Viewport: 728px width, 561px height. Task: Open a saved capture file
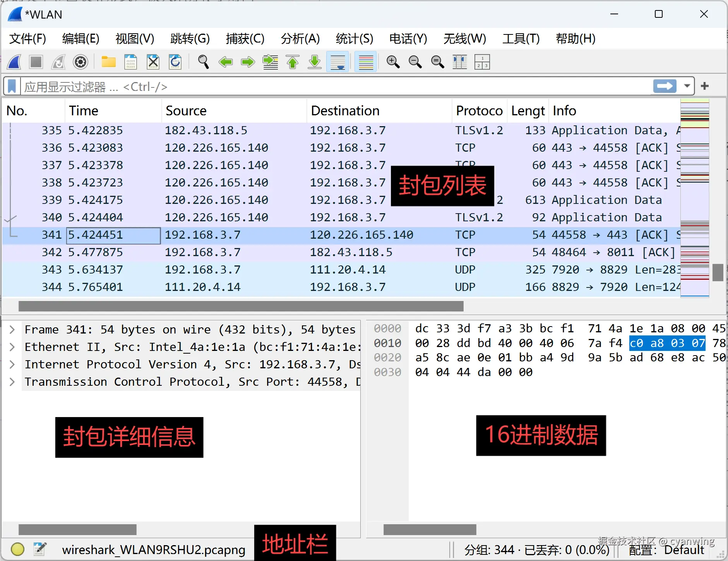point(108,62)
